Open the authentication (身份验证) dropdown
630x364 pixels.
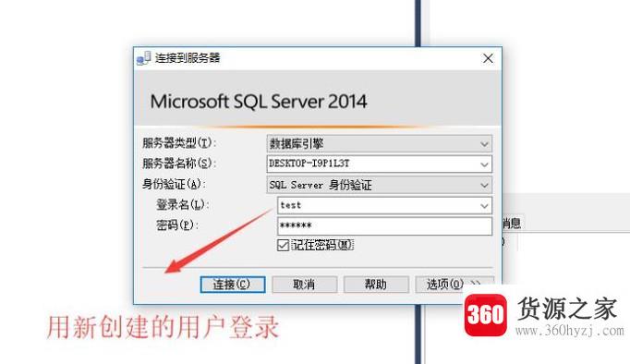(380, 185)
